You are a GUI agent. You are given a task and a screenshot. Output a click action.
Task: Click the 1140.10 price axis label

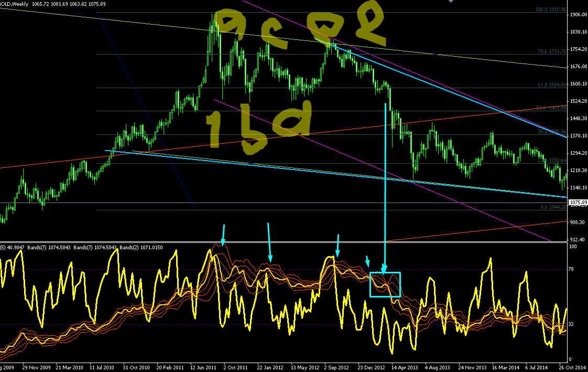(578, 187)
